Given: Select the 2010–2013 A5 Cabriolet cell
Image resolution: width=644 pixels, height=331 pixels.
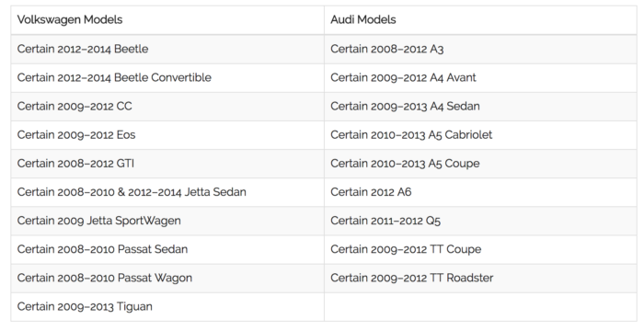Looking at the screenshot, I should point(480,135).
